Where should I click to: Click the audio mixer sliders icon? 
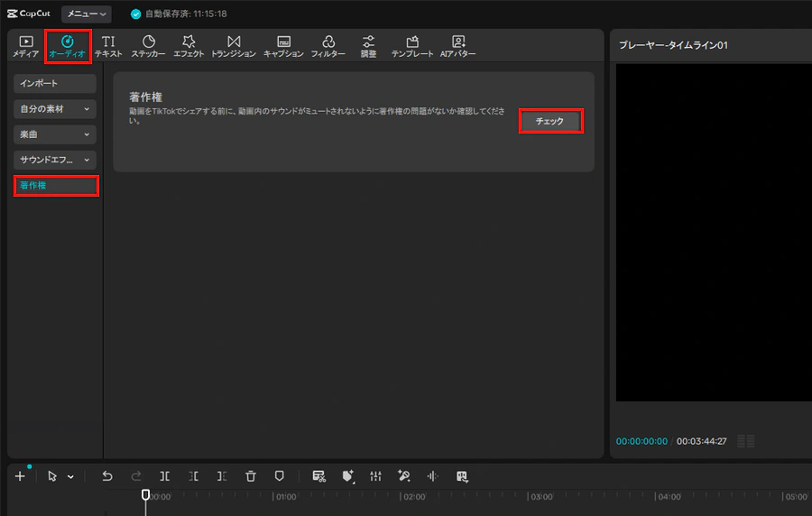tap(376, 476)
